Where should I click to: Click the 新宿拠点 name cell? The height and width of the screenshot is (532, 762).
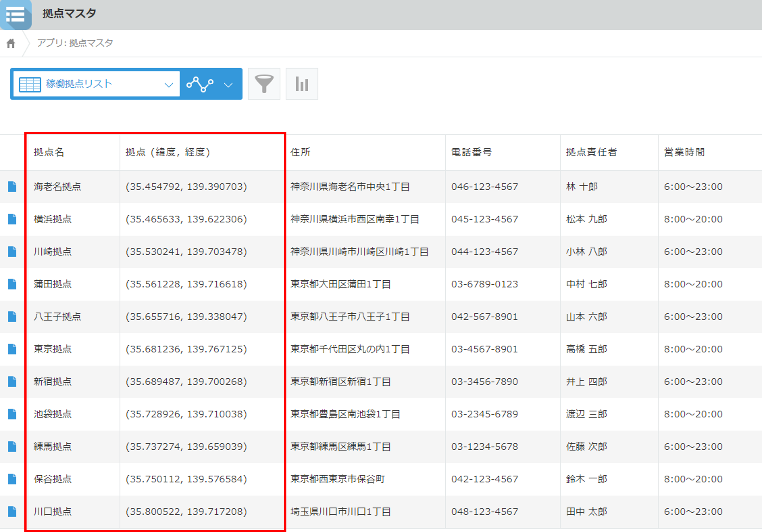click(x=52, y=382)
